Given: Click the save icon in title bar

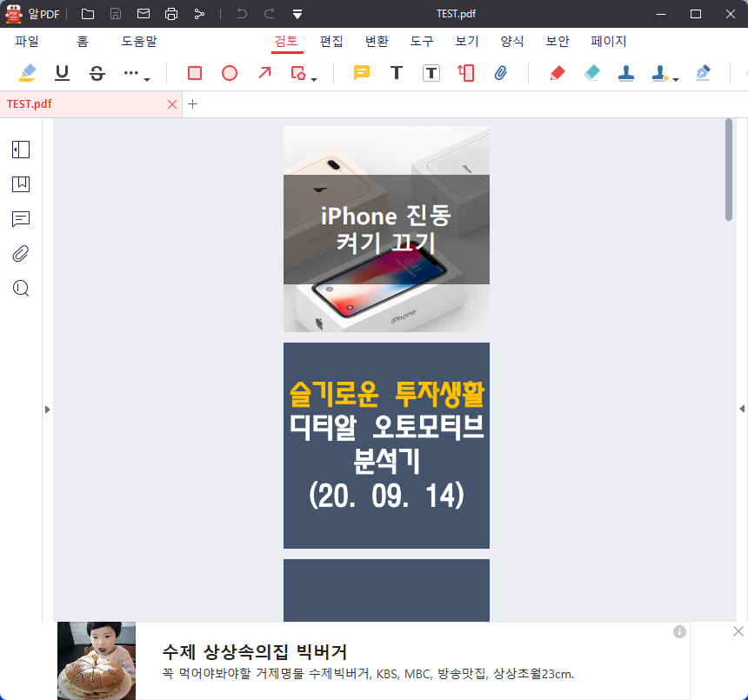Looking at the screenshot, I should [x=116, y=14].
